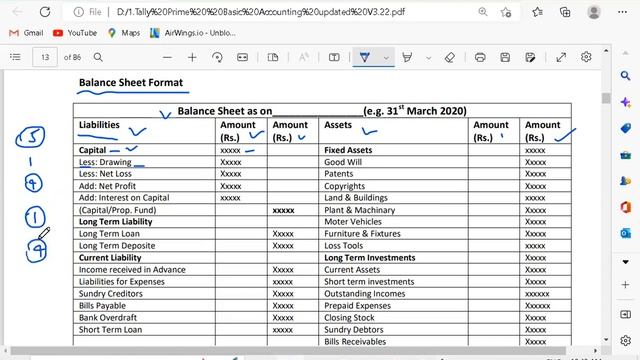Click the 'Furniture & Fixtures' row text
Image resolution: width=640 pixels, height=360 pixels.
pyautogui.click(x=362, y=234)
